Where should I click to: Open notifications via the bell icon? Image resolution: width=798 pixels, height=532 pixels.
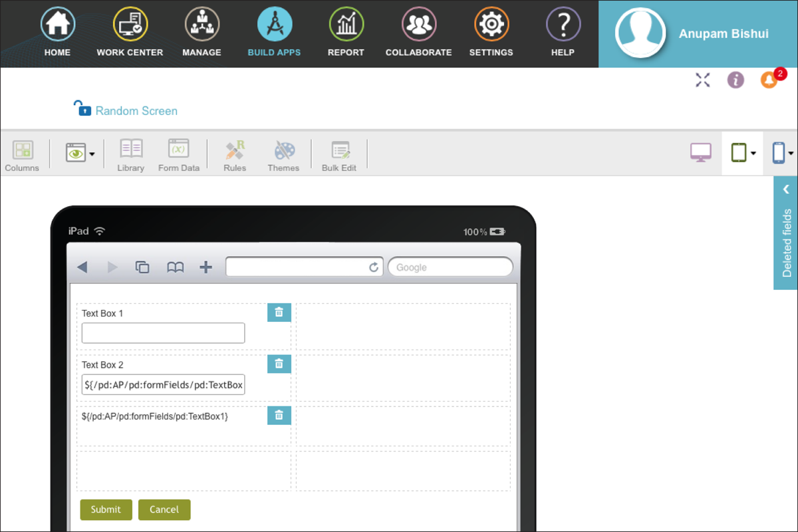(769, 79)
